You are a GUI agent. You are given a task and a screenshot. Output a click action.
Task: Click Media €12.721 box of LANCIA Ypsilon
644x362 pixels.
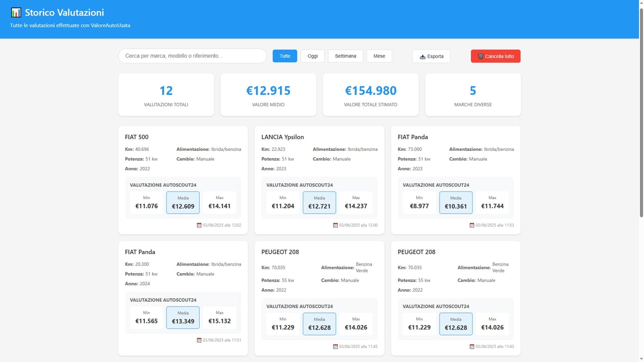[320, 202]
